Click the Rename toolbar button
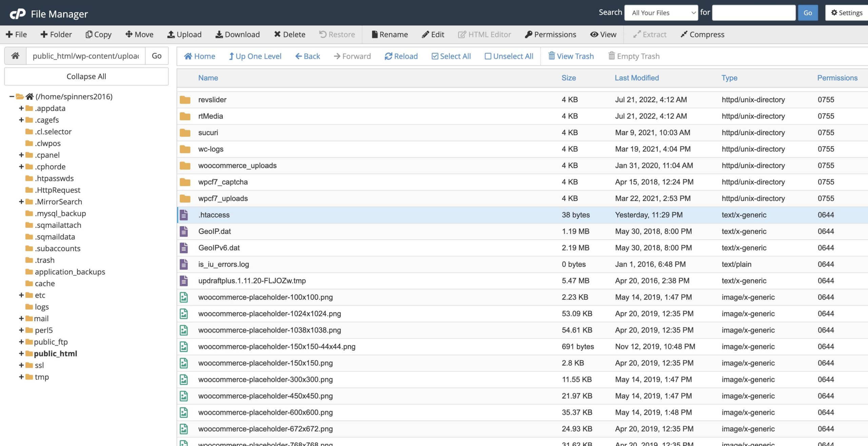 click(x=390, y=34)
